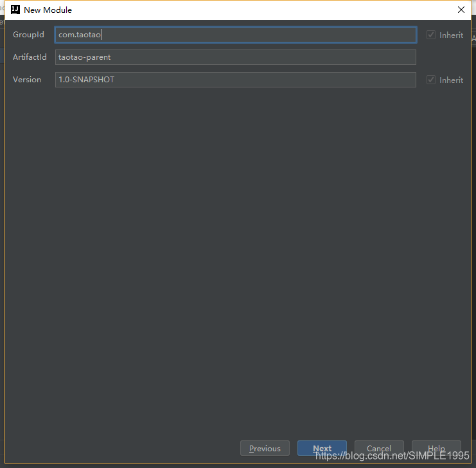The width and height of the screenshot is (476, 468).
Task: Click the New Module title text
Action: [48, 10]
